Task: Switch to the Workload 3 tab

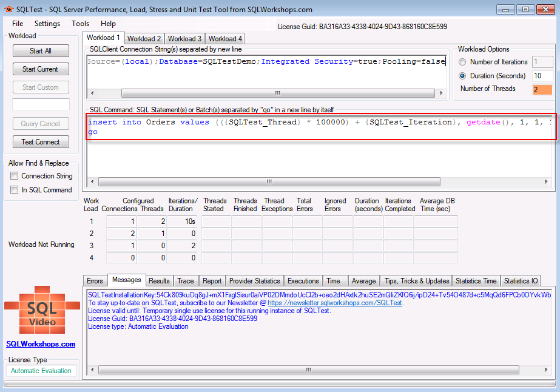Action: pos(184,39)
